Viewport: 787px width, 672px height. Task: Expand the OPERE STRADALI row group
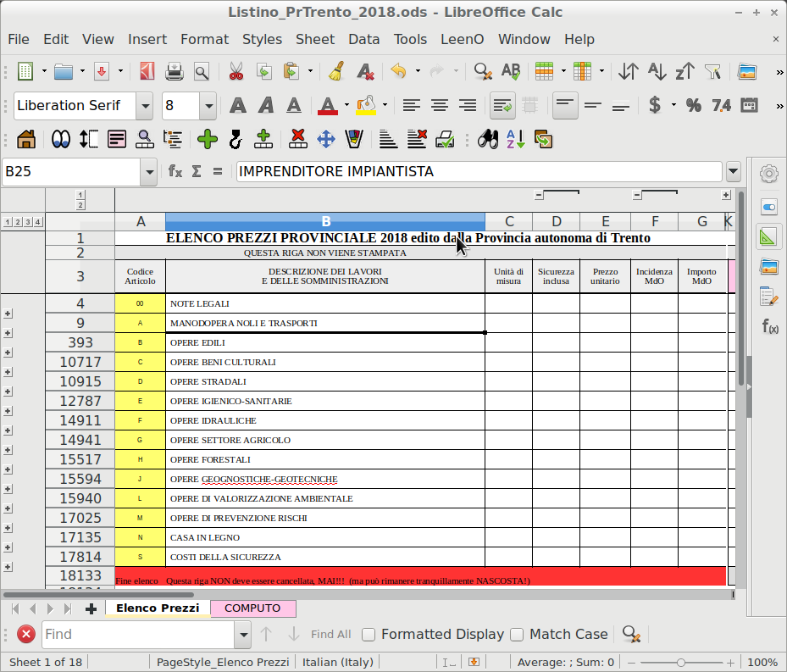point(8,392)
